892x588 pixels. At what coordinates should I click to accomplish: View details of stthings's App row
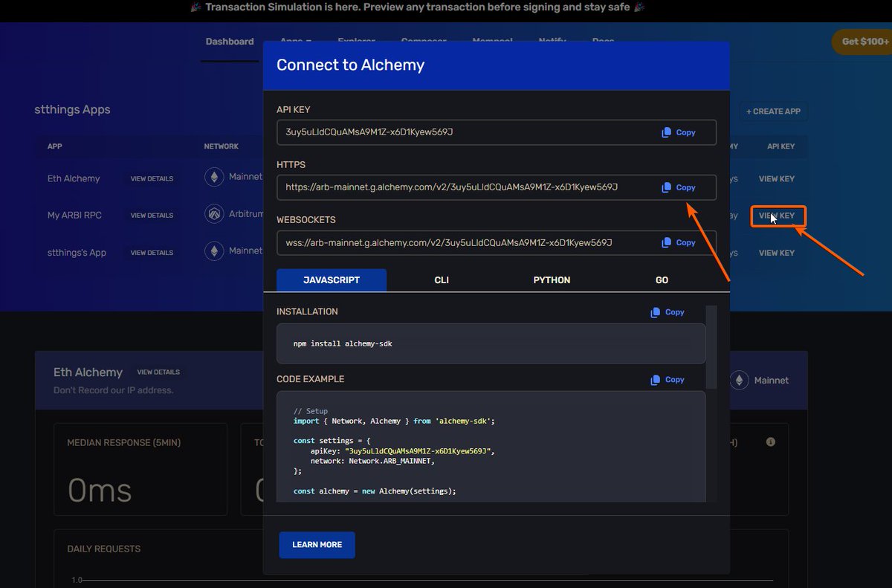point(152,253)
